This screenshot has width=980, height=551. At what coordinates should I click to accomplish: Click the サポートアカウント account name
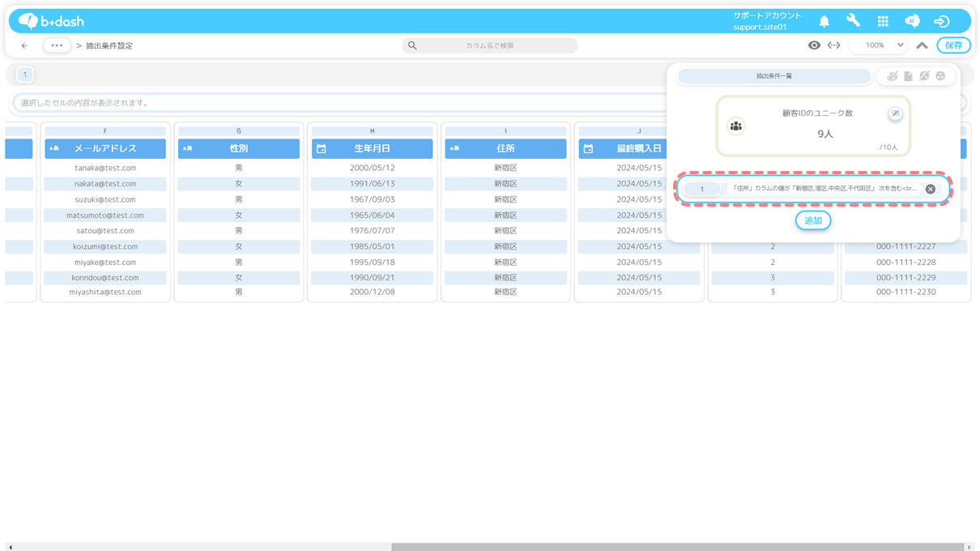[x=767, y=15]
